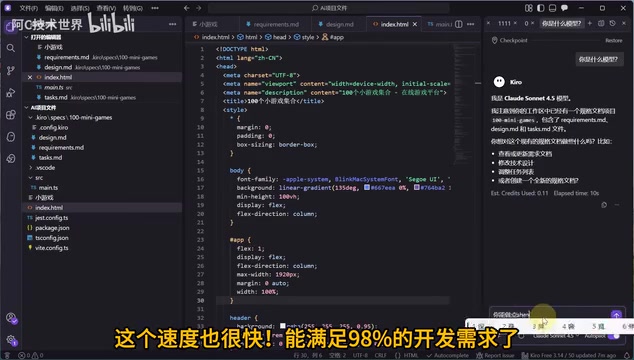Click split chat panel icon
Viewport: 634px width, 360px height.
[601, 23]
